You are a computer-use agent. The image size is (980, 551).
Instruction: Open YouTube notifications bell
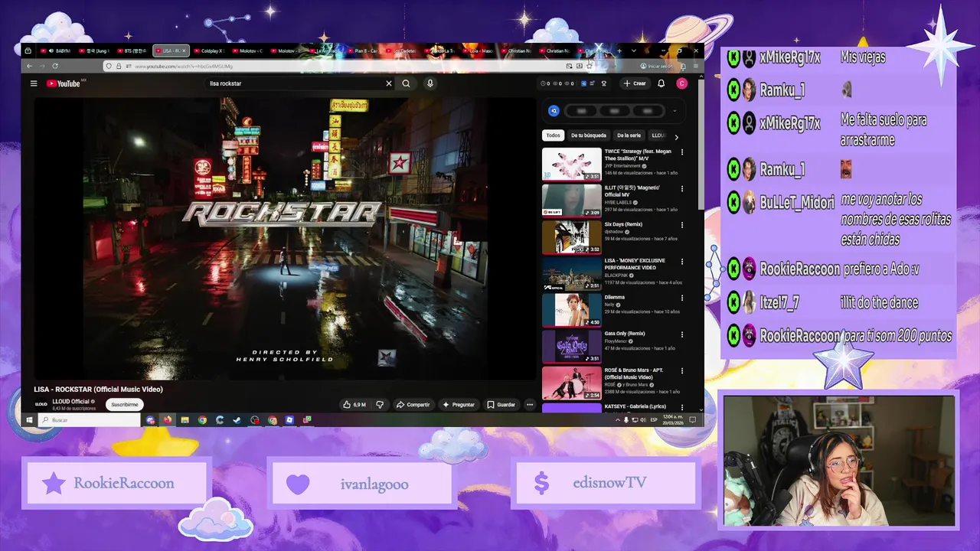tap(661, 83)
